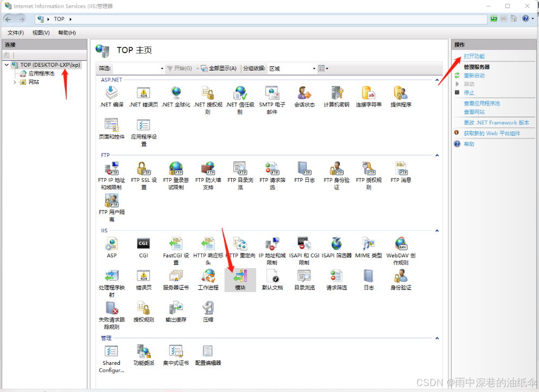Select the FTP 用户隔离 icon
This screenshot has width=539, height=392.
(x=111, y=200)
